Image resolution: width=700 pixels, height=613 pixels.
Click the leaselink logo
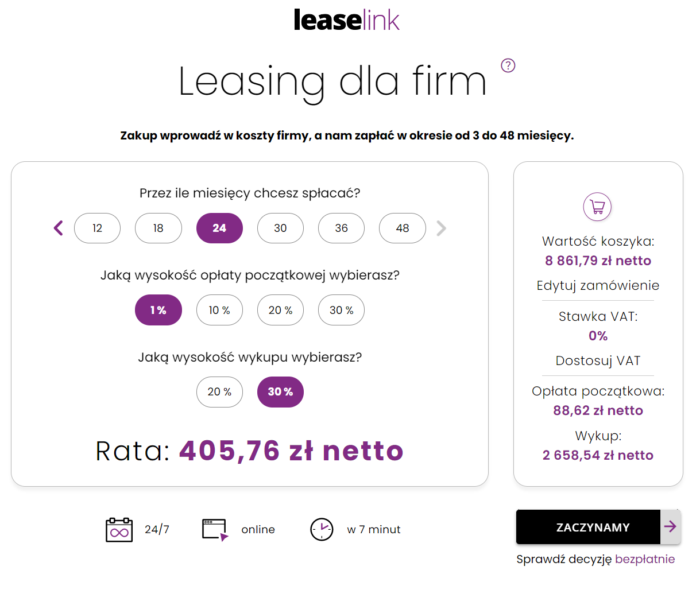pyautogui.click(x=346, y=20)
